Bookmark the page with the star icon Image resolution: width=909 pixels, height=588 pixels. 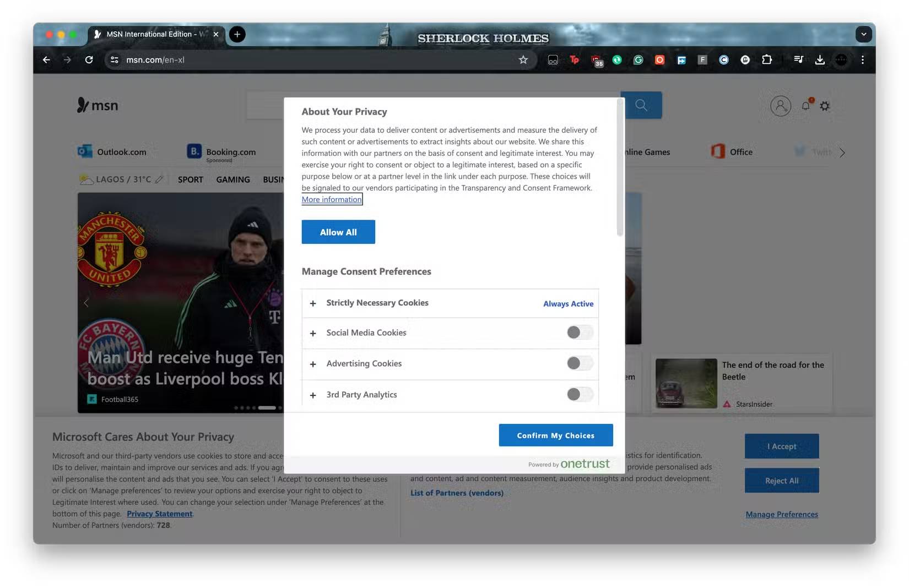point(523,60)
